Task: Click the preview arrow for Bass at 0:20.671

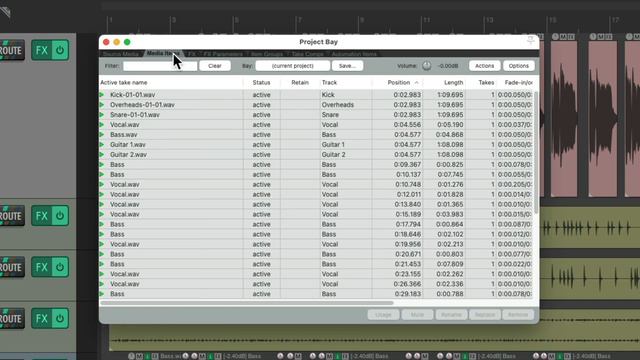Action: 102,254
